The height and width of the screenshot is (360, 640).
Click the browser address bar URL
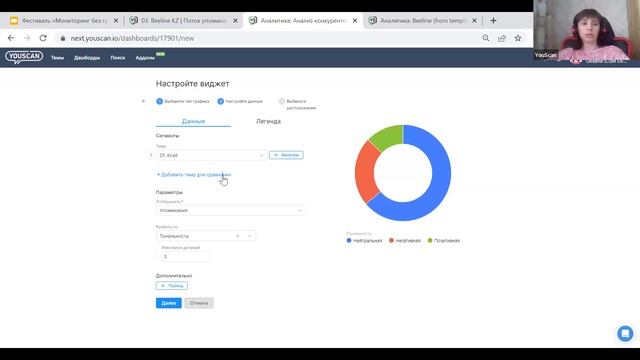tap(132, 38)
